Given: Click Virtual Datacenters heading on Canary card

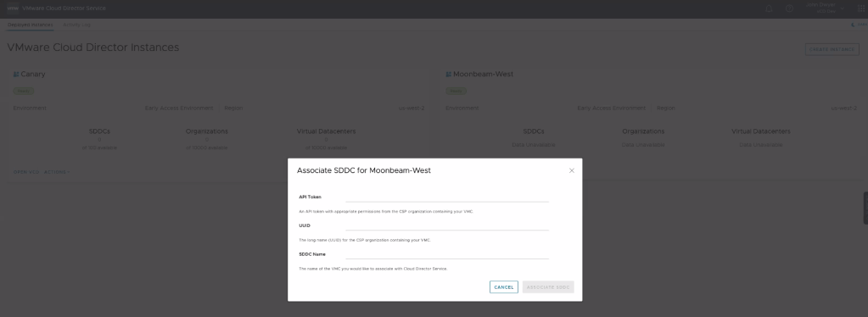Looking at the screenshot, I should [x=326, y=131].
